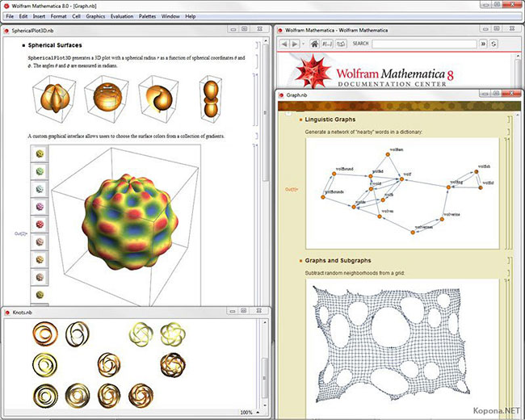Click the Out[5]= label in Graph.nb
This screenshot has width=525, height=420.
point(292,190)
